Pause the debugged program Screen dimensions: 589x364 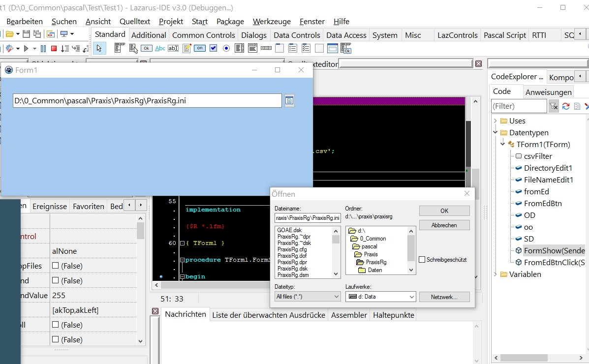(x=43, y=49)
